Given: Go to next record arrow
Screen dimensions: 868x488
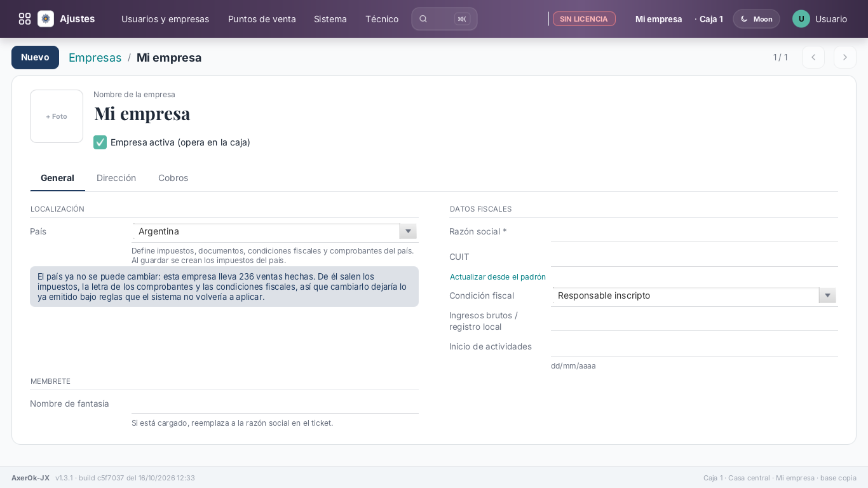Looking at the screenshot, I should (x=845, y=57).
